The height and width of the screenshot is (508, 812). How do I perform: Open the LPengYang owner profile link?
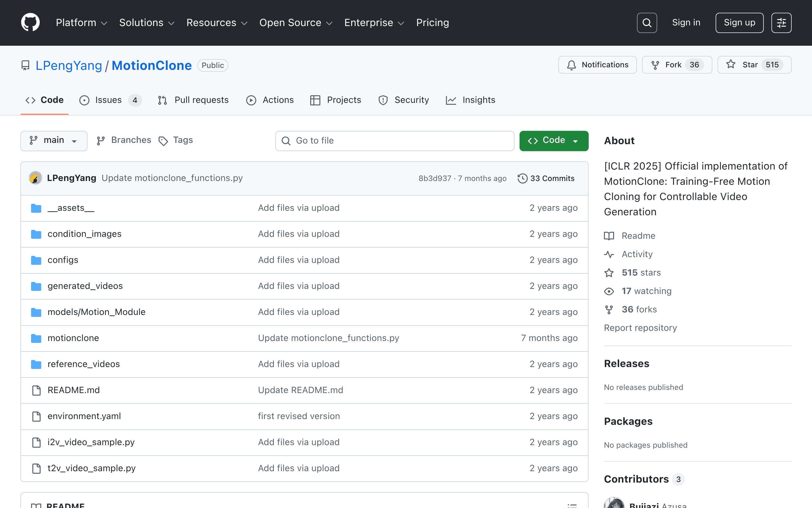(69, 65)
